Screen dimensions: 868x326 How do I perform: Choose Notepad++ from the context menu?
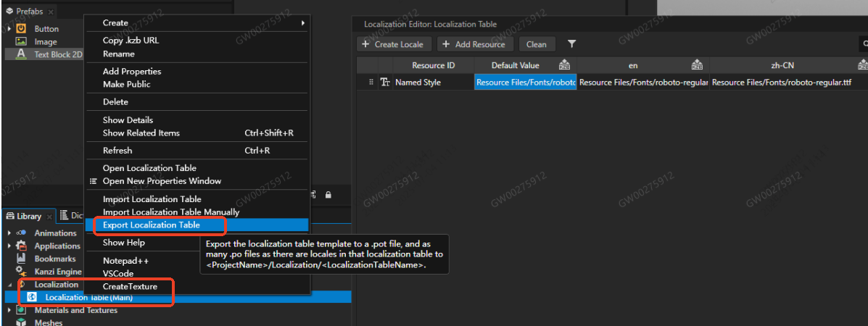125,261
